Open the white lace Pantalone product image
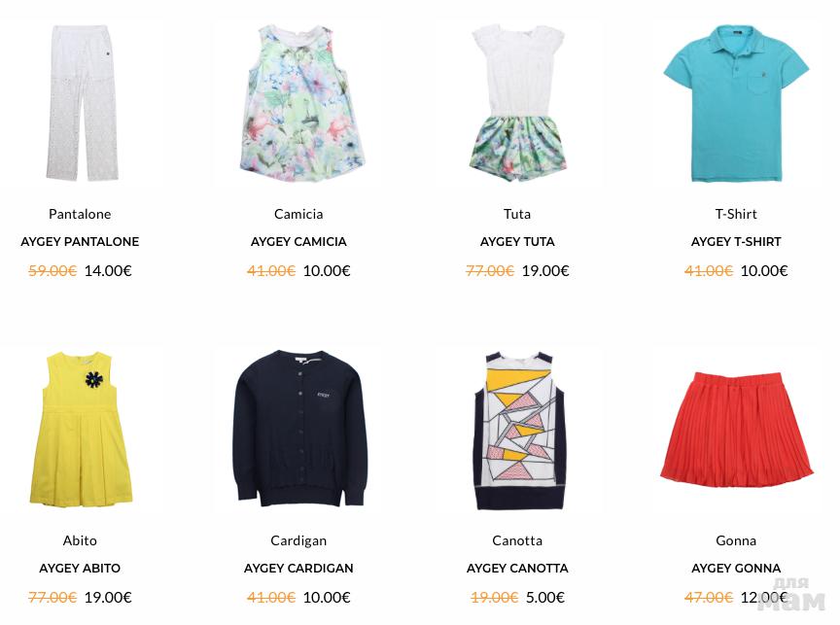Image resolution: width=840 pixels, height=625 pixels. pos(81,102)
